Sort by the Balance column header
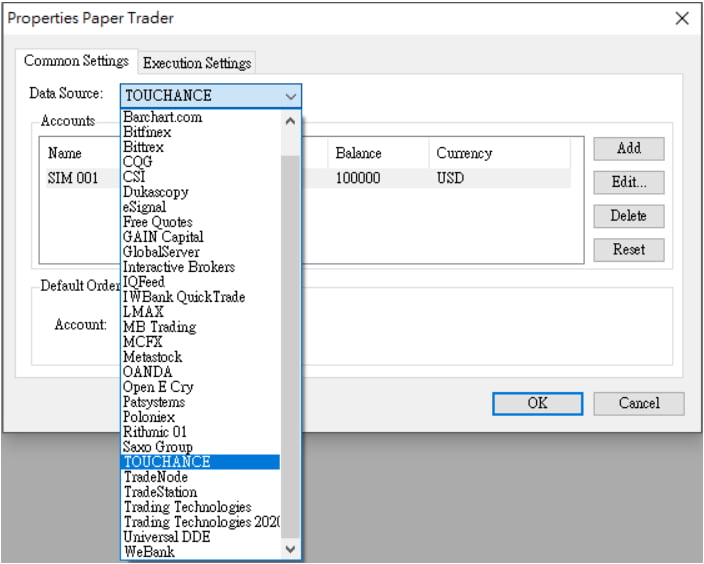The image size is (704, 564). (x=378, y=153)
